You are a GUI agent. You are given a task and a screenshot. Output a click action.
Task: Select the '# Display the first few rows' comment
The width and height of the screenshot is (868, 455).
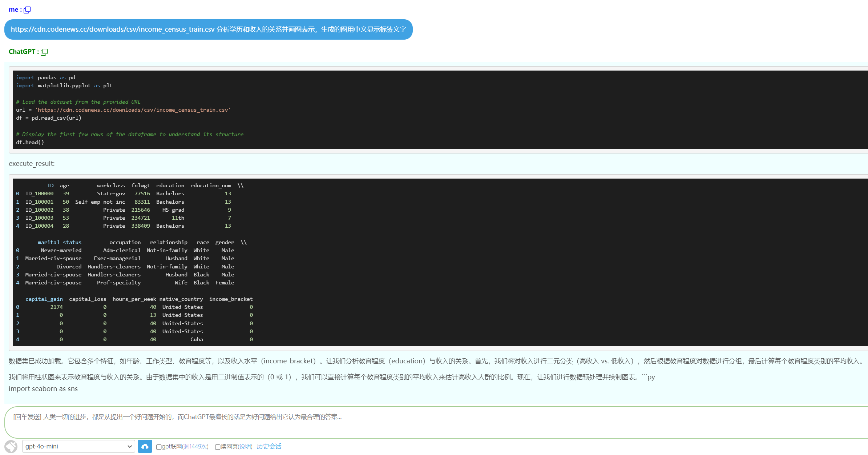coord(130,134)
